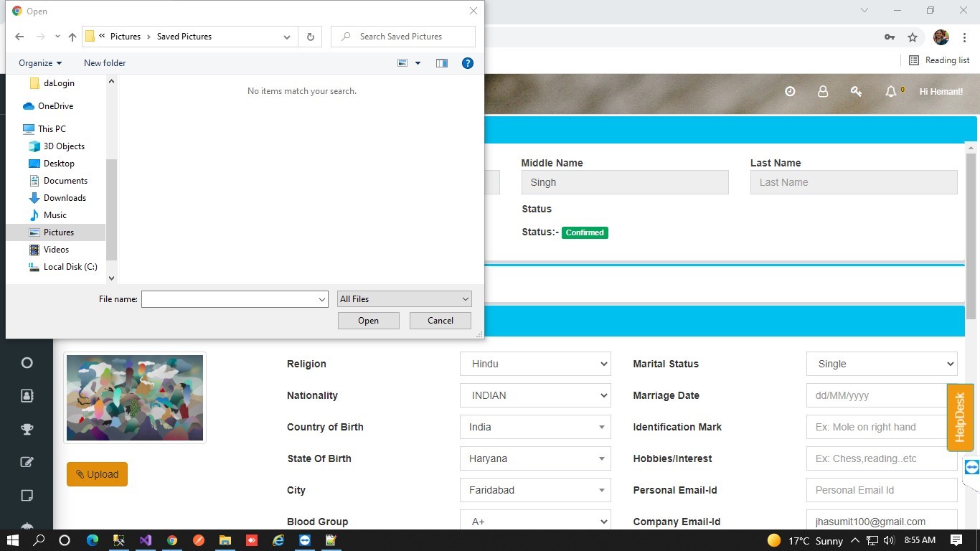Open the HelpDesk side tab
The image size is (980, 551).
click(960, 418)
